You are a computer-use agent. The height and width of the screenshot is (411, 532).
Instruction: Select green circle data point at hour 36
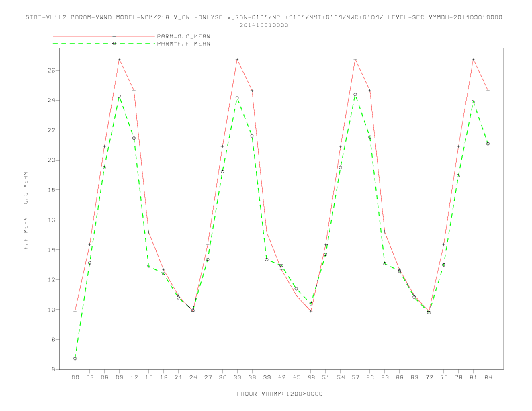[x=252, y=136]
